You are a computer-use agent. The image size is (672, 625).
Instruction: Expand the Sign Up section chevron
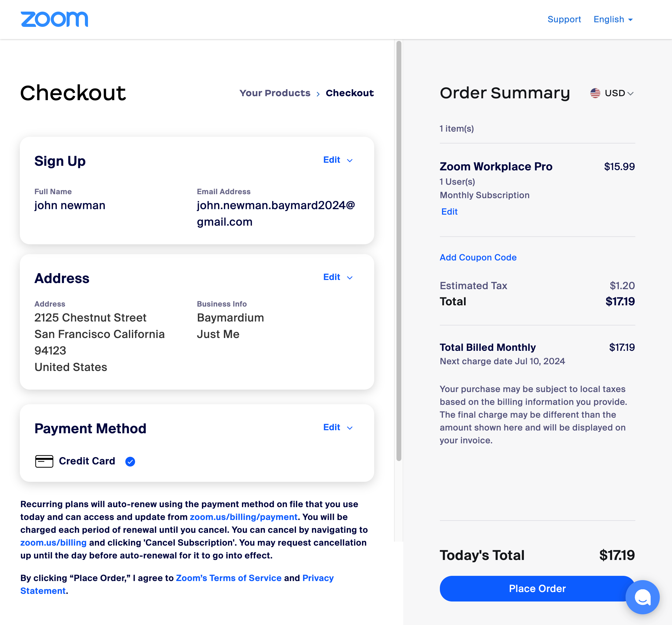[x=350, y=161]
